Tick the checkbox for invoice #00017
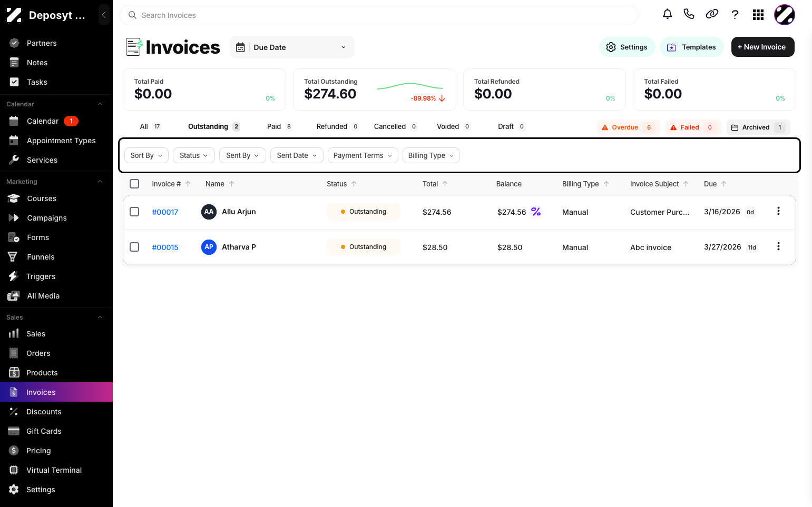Screen dimensions: 812x507 [x=134, y=212]
